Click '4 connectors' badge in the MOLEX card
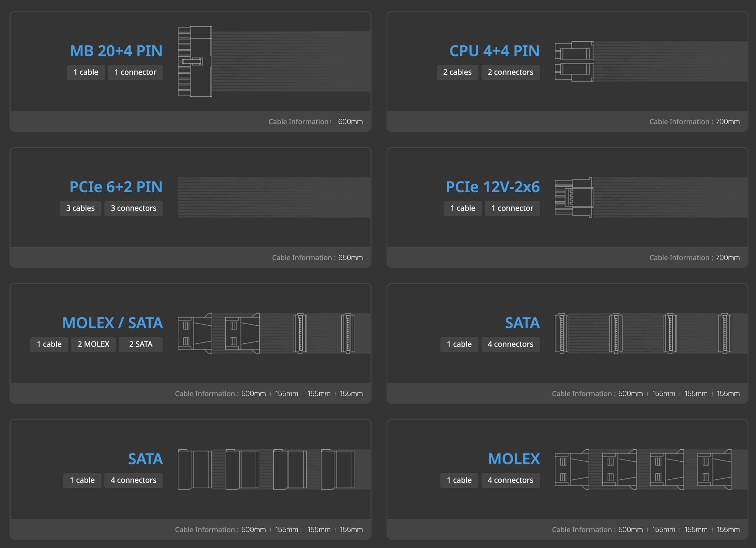This screenshot has height=548, width=756. coord(510,480)
